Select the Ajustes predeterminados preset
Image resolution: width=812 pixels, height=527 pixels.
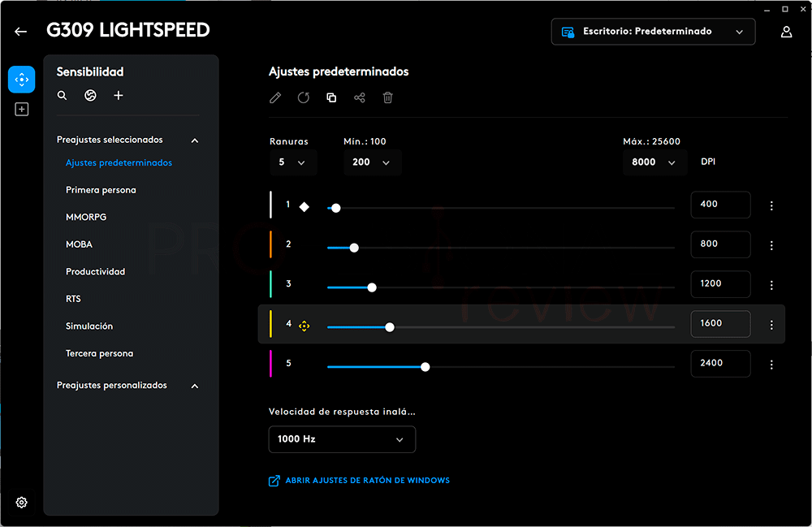point(119,162)
